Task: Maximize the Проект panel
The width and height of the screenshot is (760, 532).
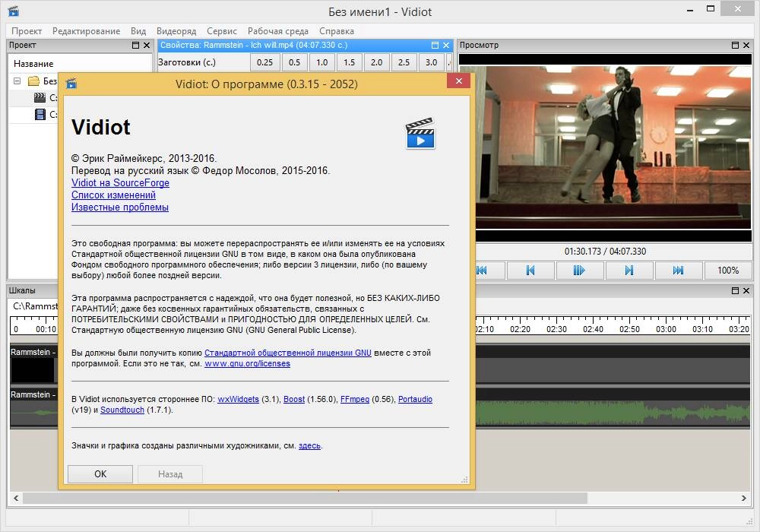Action: click(x=136, y=45)
